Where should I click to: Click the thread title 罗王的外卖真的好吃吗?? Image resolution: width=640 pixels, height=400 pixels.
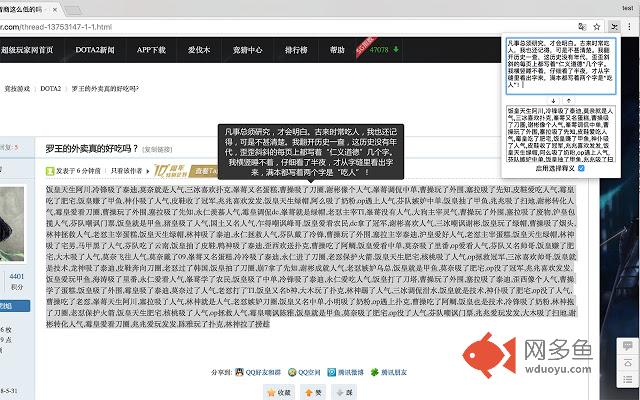[x=92, y=149]
